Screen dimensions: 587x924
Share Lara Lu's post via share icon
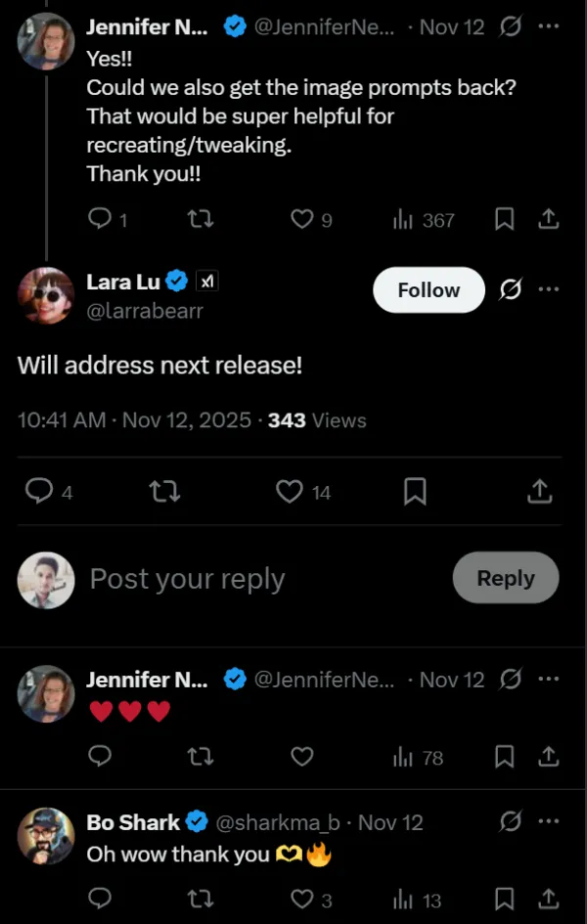539,492
